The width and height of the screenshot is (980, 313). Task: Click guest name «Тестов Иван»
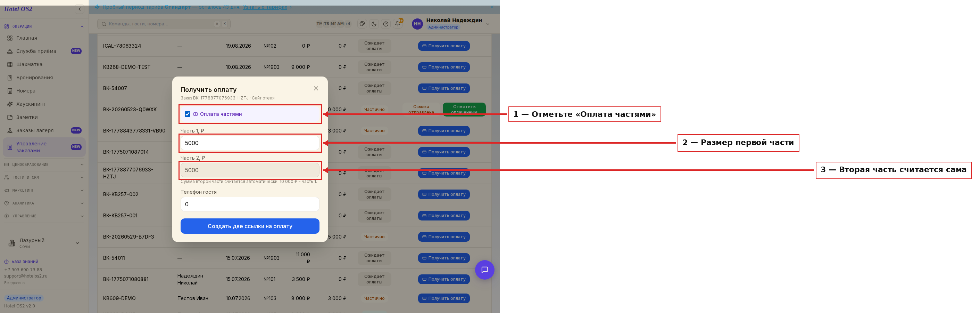192,298
